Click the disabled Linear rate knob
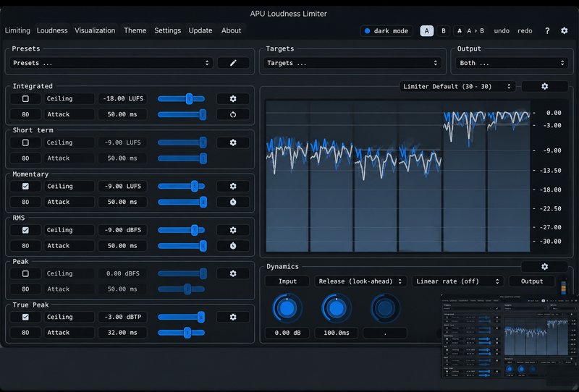Screen dimensions: 579x392 (x=385, y=308)
